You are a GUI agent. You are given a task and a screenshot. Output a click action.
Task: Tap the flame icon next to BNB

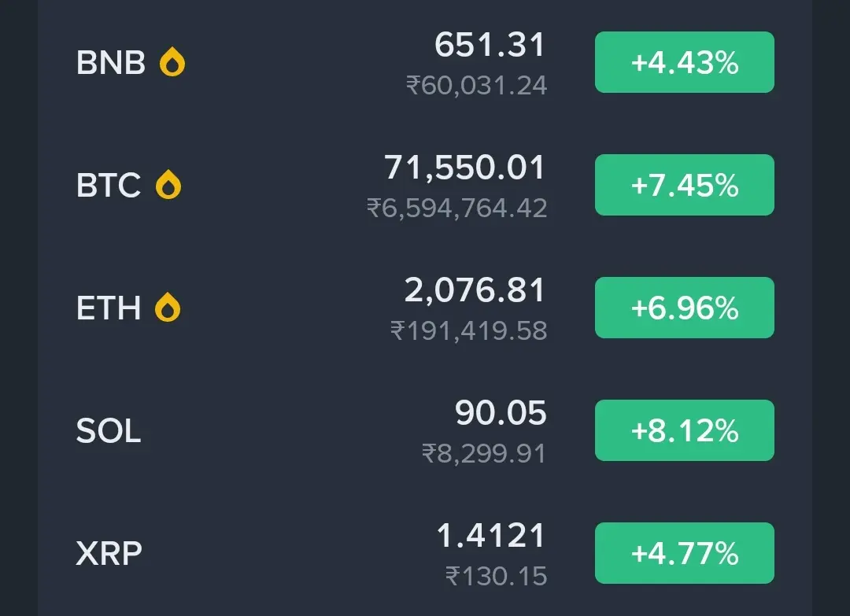click(172, 62)
